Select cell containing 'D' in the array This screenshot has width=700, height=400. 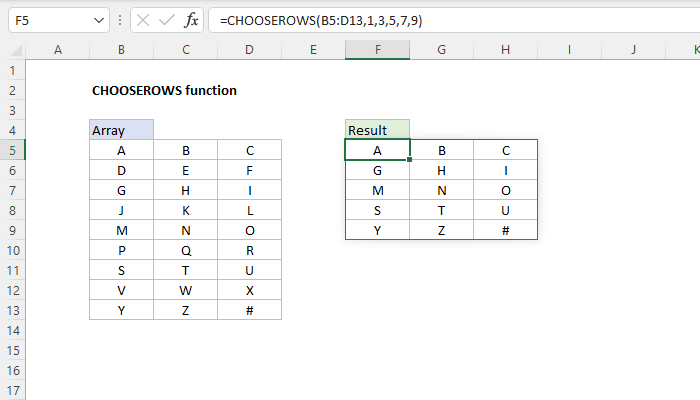[x=121, y=171]
